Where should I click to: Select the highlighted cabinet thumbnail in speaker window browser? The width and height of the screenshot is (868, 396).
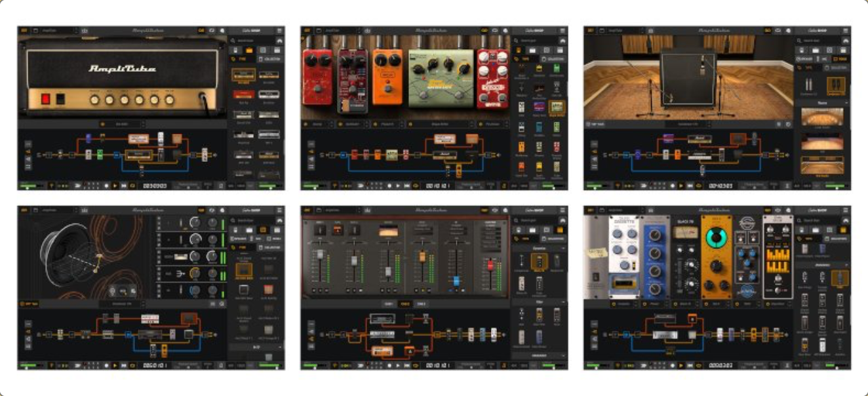(x=244, y=271)
